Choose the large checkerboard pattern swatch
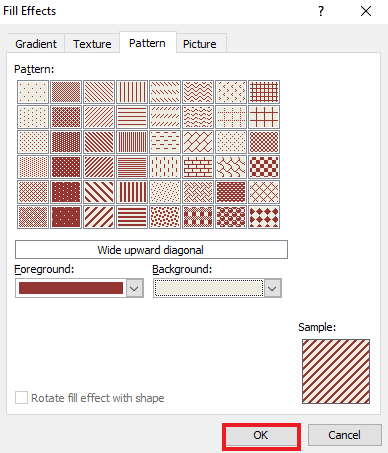The width and height of the screenshot is (388, 453). coord(264,167)
